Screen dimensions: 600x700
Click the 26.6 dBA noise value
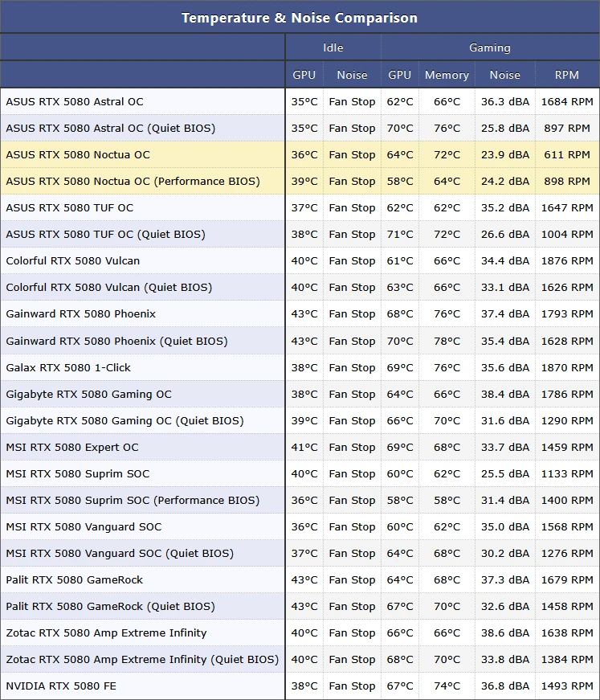pyautogui.click(x=505, y=235)
